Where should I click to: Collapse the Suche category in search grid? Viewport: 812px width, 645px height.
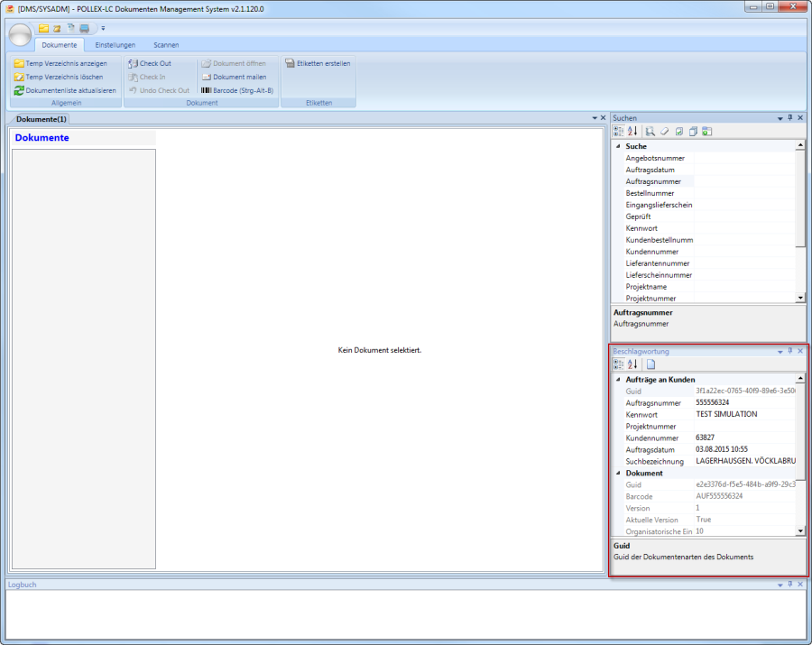coord(618,146)
